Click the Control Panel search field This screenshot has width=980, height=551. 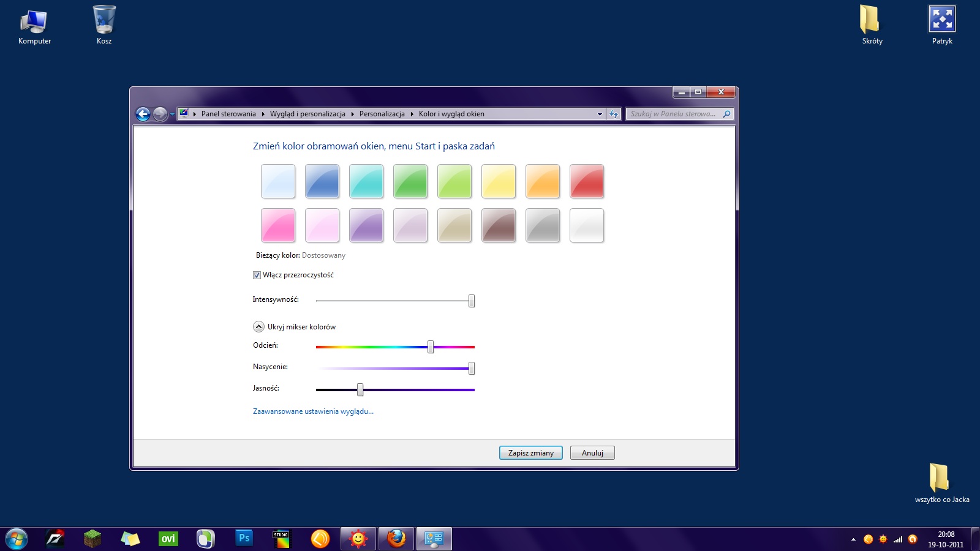tap(673, 114)
